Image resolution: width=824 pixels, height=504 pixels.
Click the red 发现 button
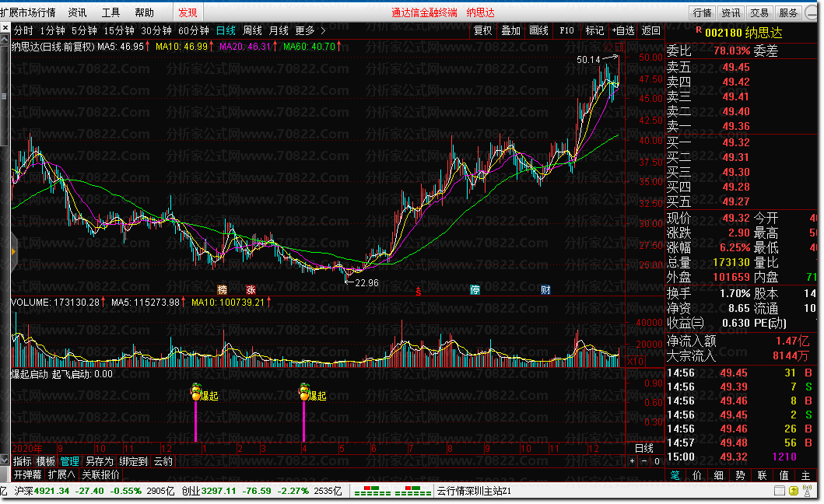tap(188, 12)
